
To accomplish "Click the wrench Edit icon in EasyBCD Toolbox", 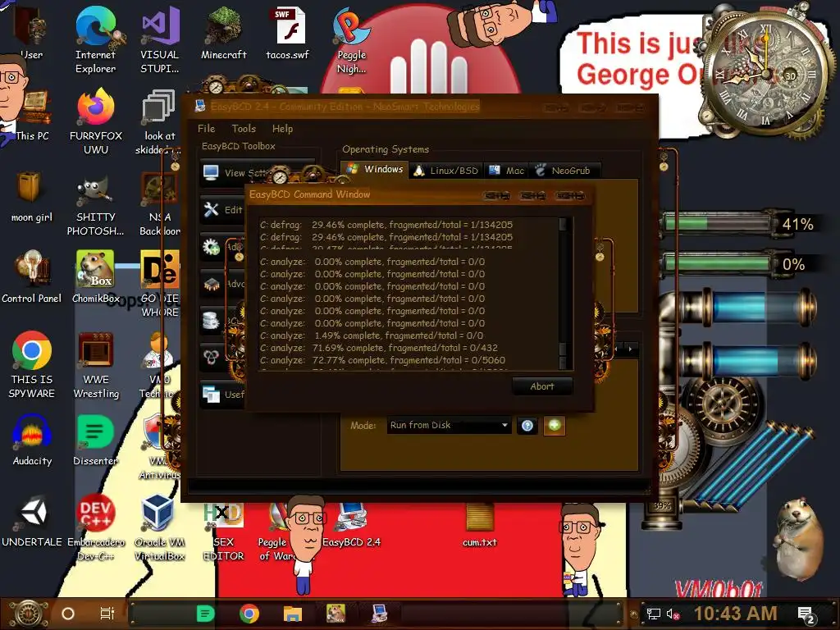I will pos(211,209).
